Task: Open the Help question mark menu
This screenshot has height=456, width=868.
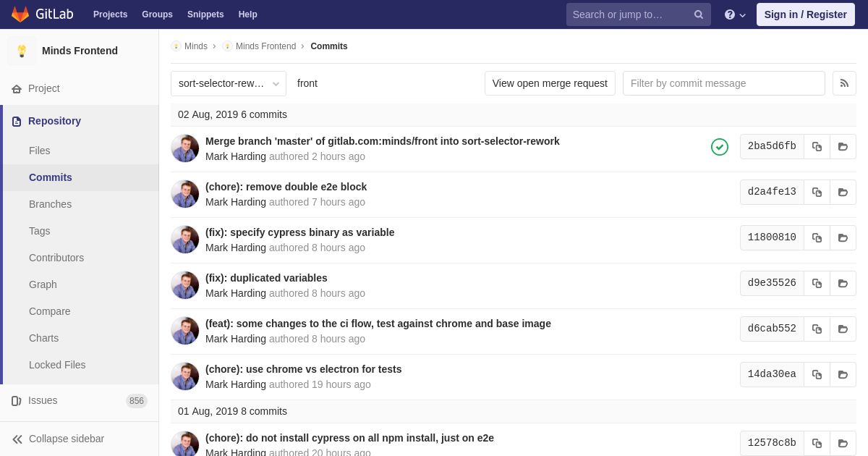Action: click(x=735, y=14)
